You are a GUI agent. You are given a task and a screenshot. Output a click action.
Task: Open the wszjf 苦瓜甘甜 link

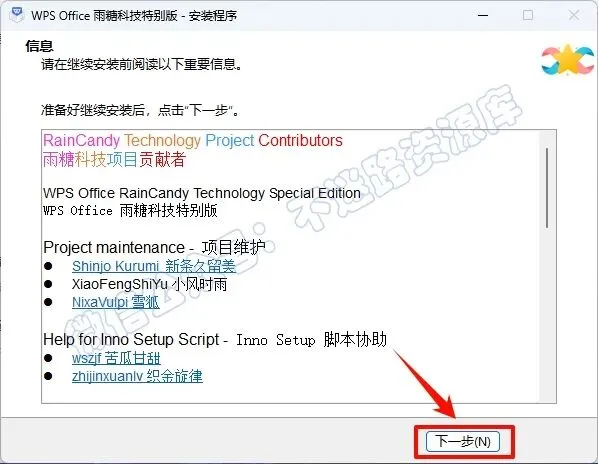tap(116, 358)
